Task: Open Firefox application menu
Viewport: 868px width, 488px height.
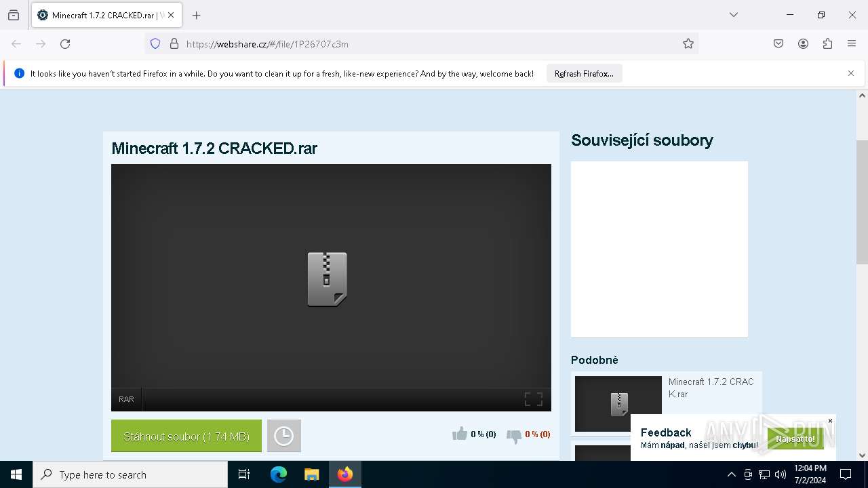Action: click(x=852, y=44)
